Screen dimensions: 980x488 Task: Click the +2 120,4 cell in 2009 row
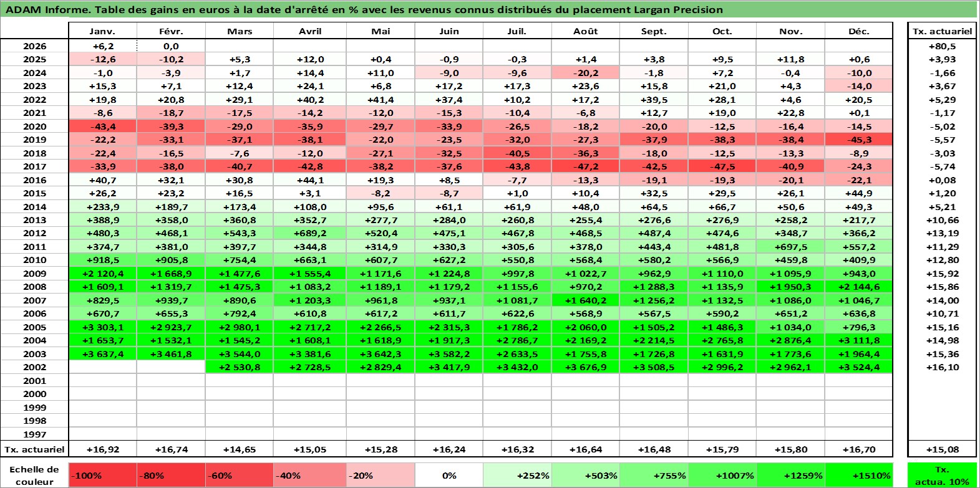pos(102,274)
